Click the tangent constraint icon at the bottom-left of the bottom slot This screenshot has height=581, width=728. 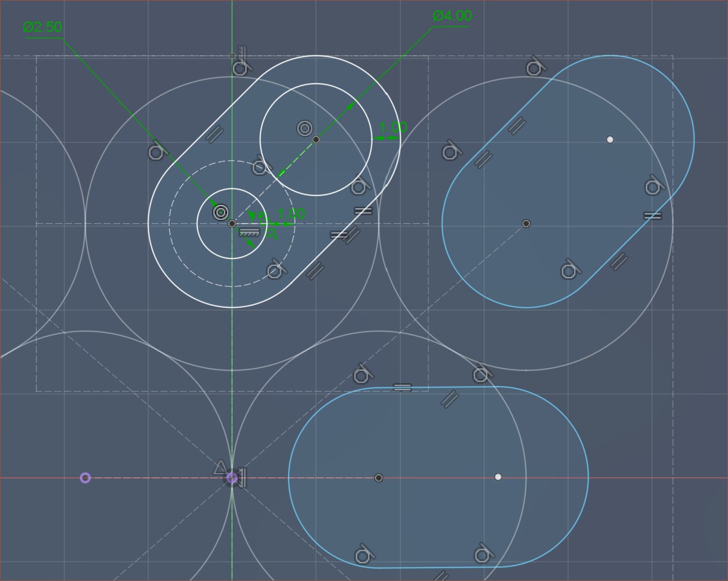(x=363, y=555)
